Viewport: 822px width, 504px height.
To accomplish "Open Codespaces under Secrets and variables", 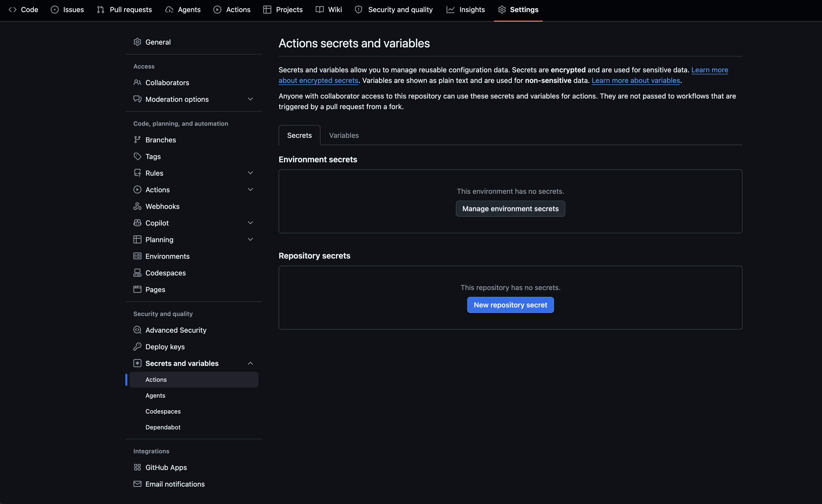I will pos(194,411).
